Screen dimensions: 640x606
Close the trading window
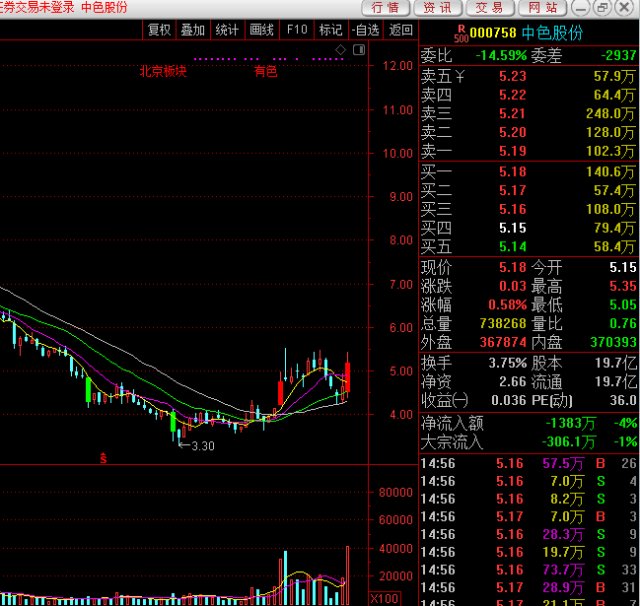(624, 8)
